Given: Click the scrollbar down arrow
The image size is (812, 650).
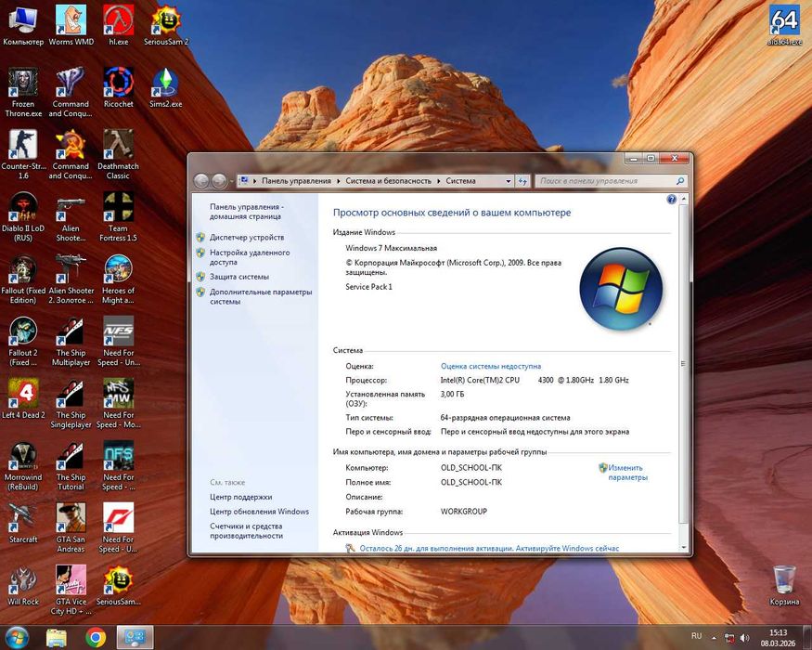Looking at the screenshot, I should [683, 547].
